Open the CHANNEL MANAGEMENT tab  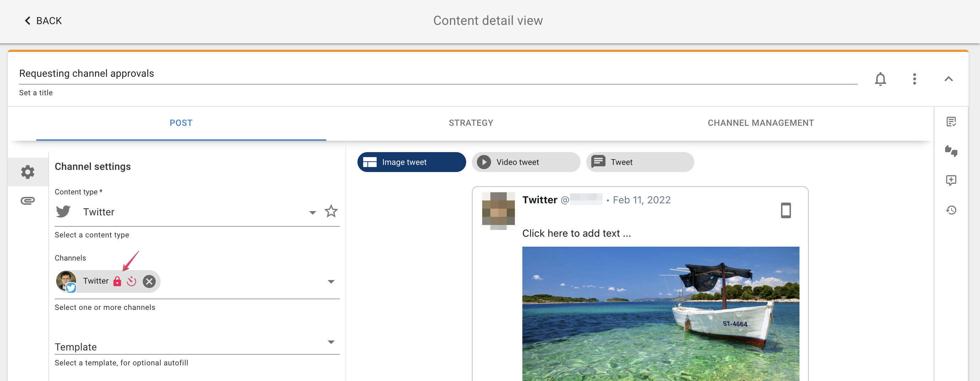point(760,123)
